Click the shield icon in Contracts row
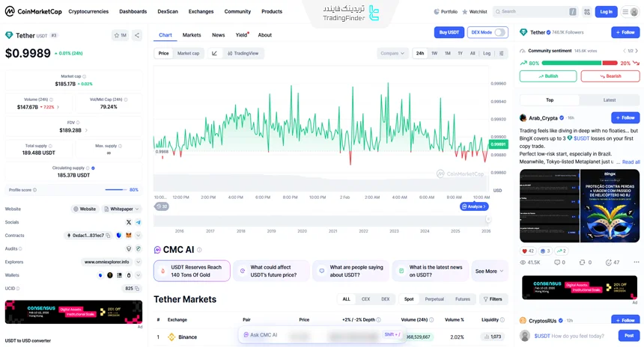 coord(119,236)
